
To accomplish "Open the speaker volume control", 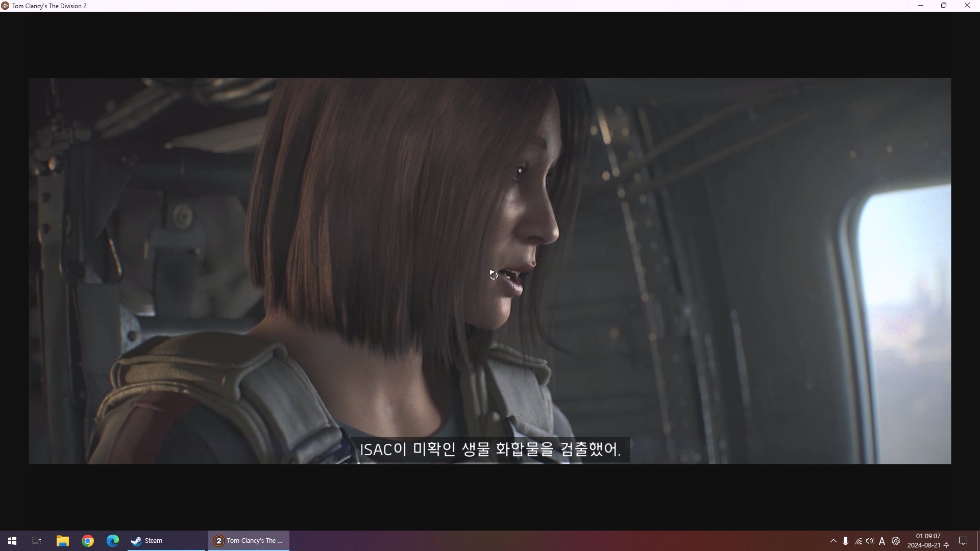I will click(x=870, y=541).
